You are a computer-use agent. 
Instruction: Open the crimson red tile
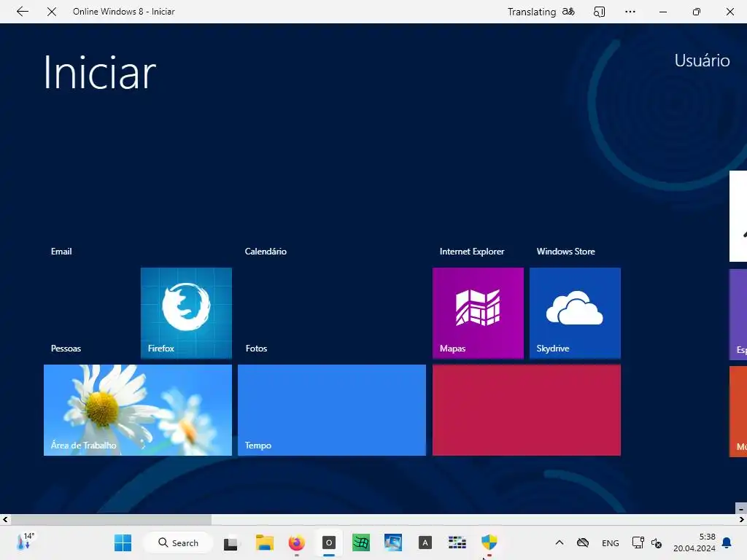point(527,410)
